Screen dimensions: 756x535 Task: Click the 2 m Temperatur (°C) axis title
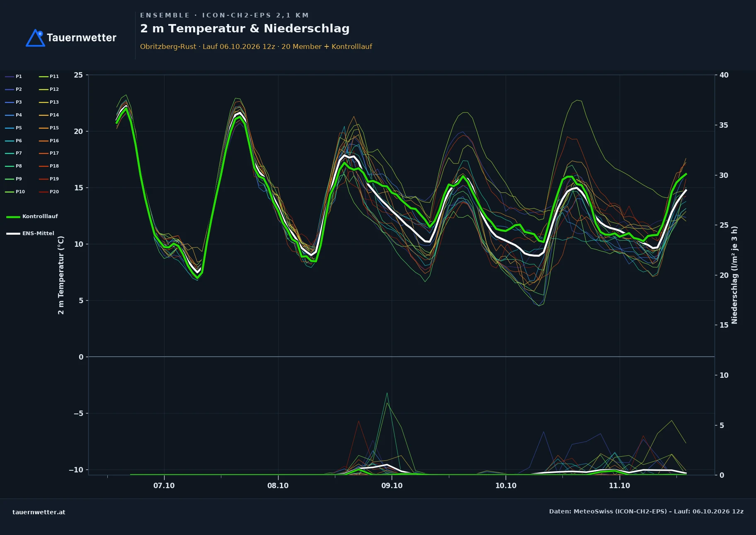[x=61, y=275]
